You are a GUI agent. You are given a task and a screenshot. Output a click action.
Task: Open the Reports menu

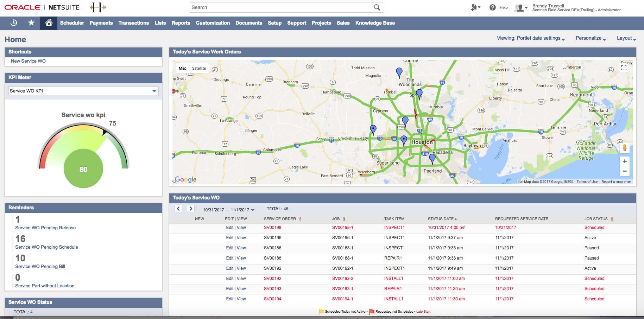(181, 23)
